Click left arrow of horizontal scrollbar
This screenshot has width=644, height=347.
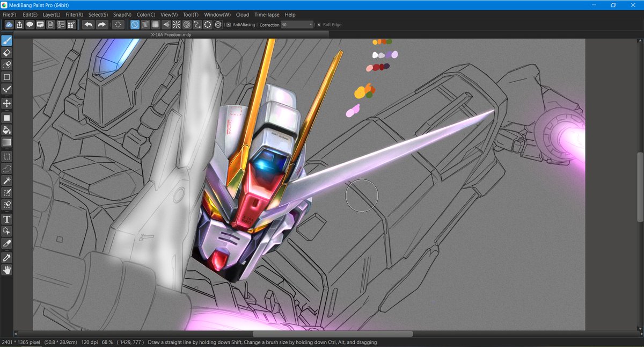click(x=17, y=334)
